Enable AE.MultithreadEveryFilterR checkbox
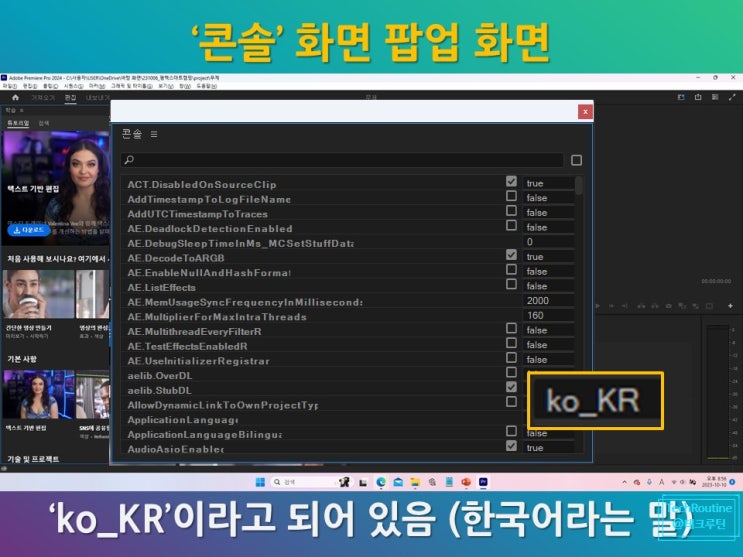The height and width of the screenshot is (557, 743). (511, 328)
